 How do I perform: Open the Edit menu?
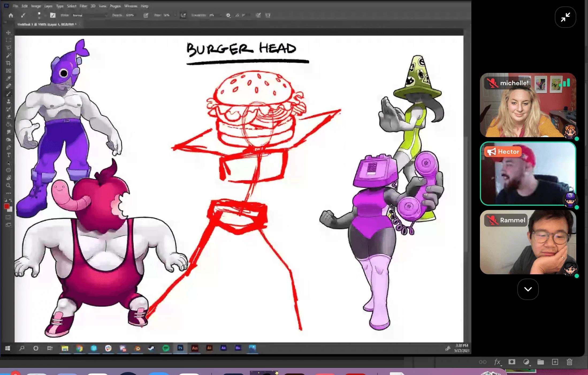click(x=25, y=6)
